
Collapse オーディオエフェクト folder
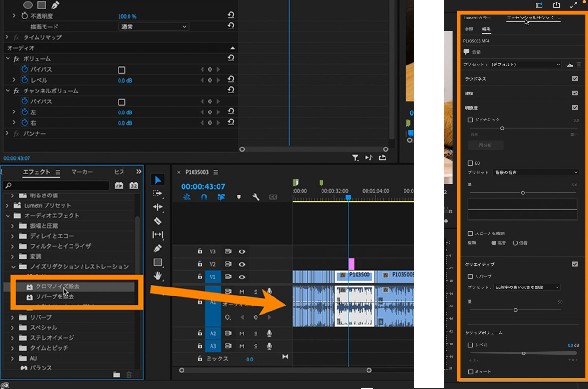pos(7,216)
